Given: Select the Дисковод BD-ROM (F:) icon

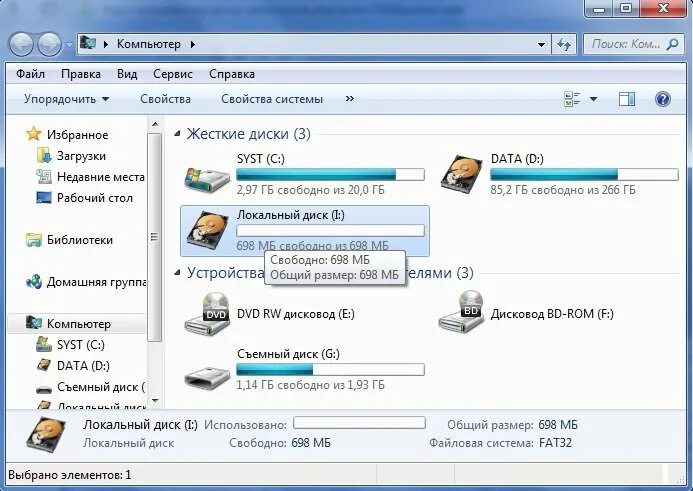Looking at the screenshot, I should 461,312.
